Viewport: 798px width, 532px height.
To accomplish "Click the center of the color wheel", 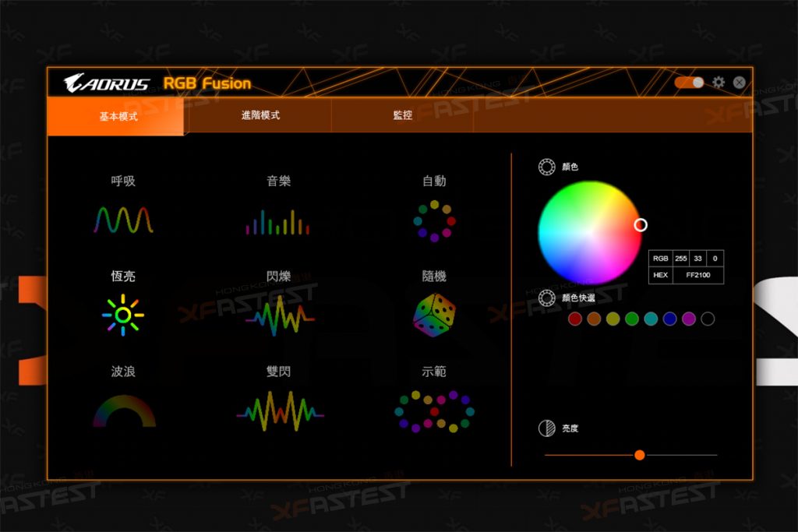I will tap(589, 232).
